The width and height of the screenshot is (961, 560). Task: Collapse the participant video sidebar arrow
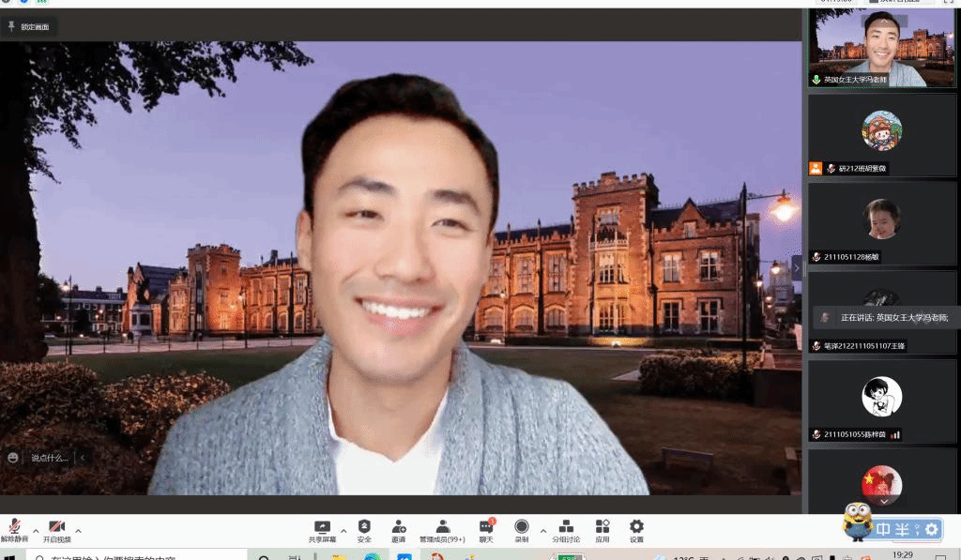(797, 268)
